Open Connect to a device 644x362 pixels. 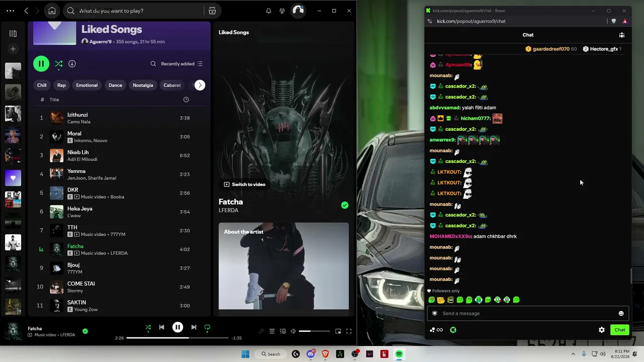283,331
